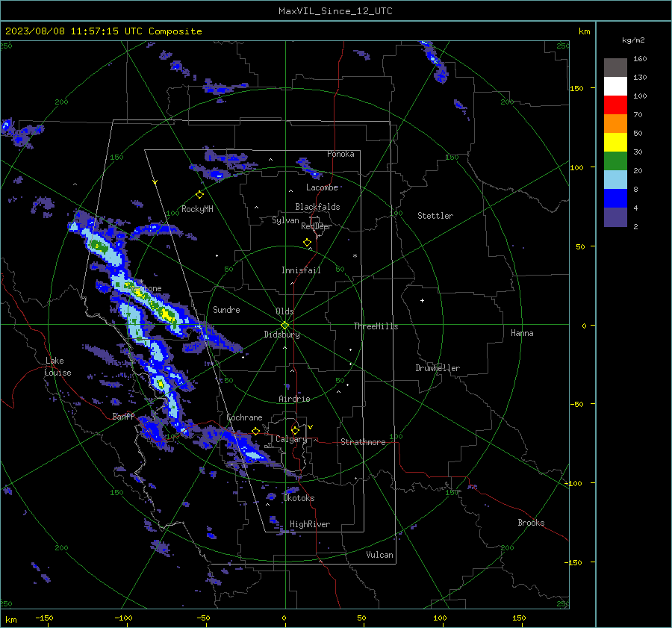The height and width of the screenshot is (628, 672).
Task: Click the HighRiver town label
Action: pyautogui.click(x=310, y=524)
